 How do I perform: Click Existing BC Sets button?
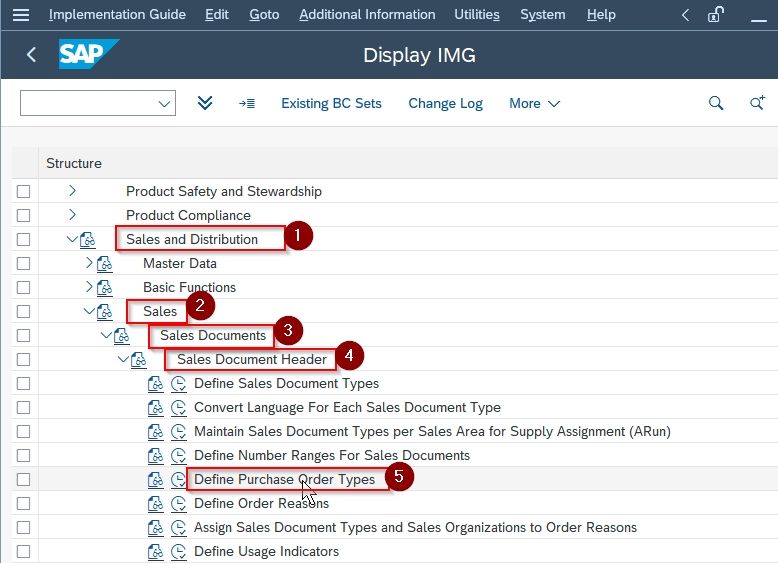point(331,103)
